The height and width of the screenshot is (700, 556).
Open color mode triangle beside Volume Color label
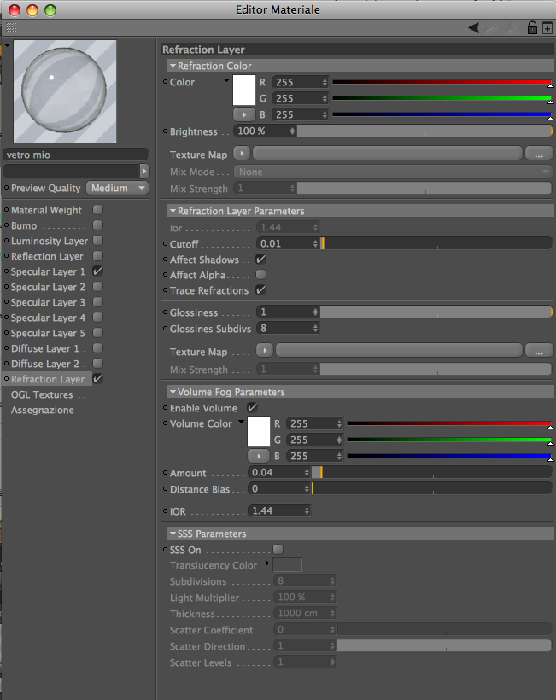(241, 422)
